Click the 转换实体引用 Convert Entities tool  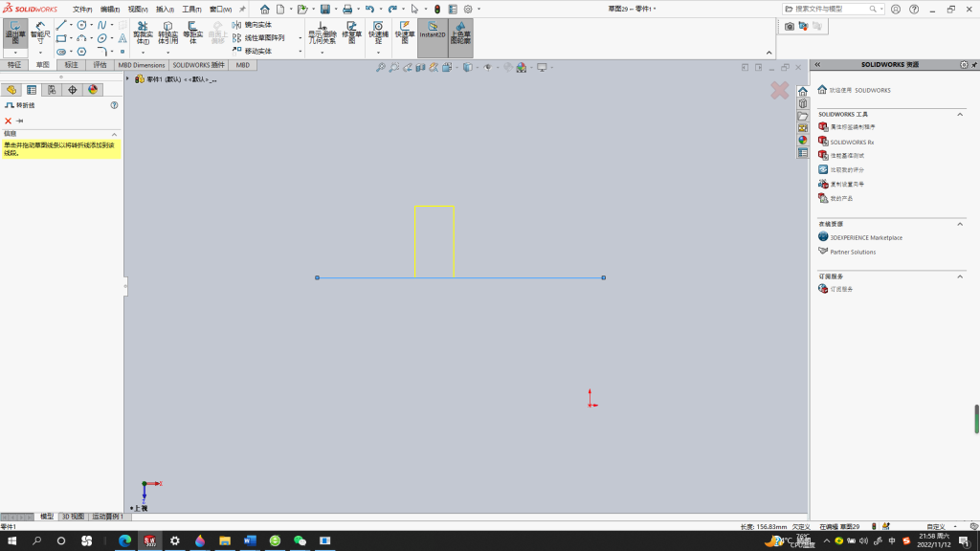point(167,33)
